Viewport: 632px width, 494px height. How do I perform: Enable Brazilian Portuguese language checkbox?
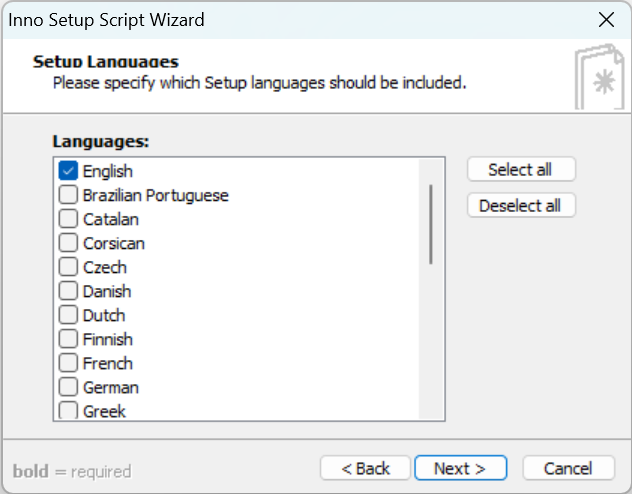(x=68, y=195)
